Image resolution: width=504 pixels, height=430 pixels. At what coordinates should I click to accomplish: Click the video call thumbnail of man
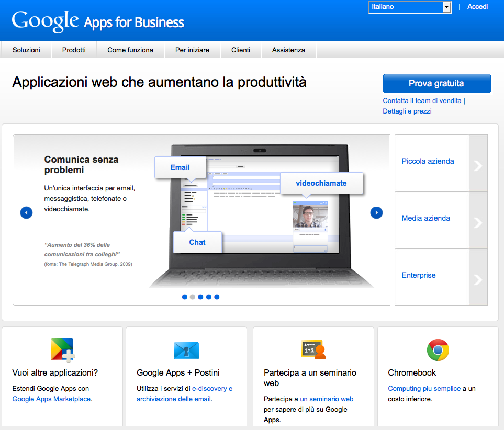pyautogui.click(x=310, y=216)
